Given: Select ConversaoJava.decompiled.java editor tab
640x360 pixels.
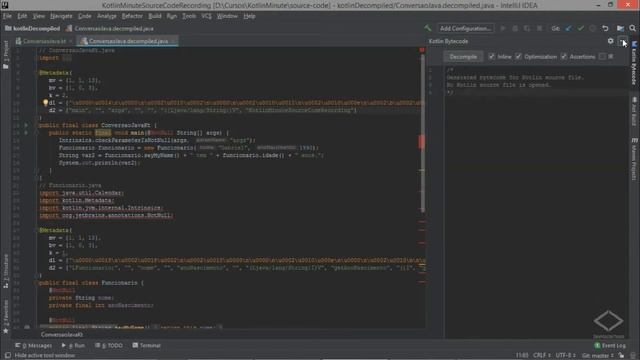Looking at the screenshot, I should [128, 41].
